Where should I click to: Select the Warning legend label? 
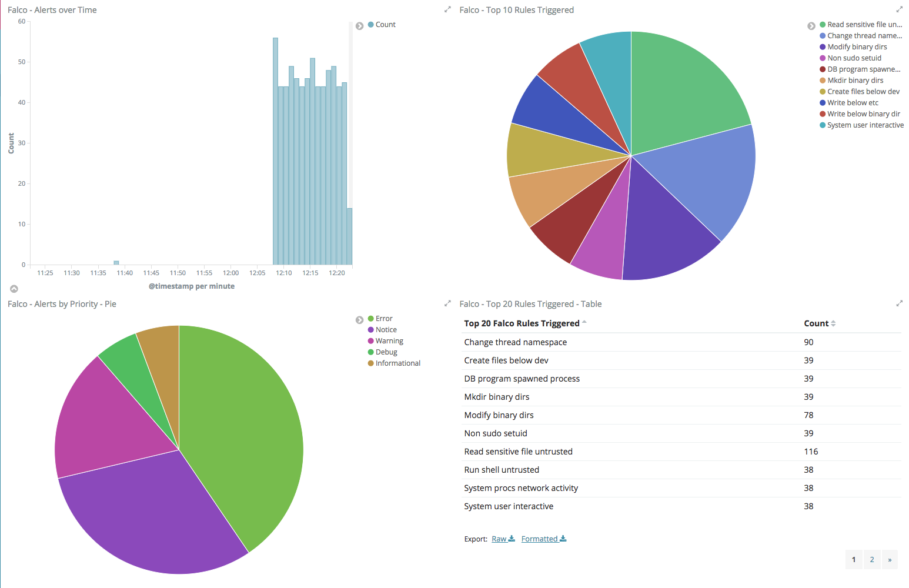389,341
